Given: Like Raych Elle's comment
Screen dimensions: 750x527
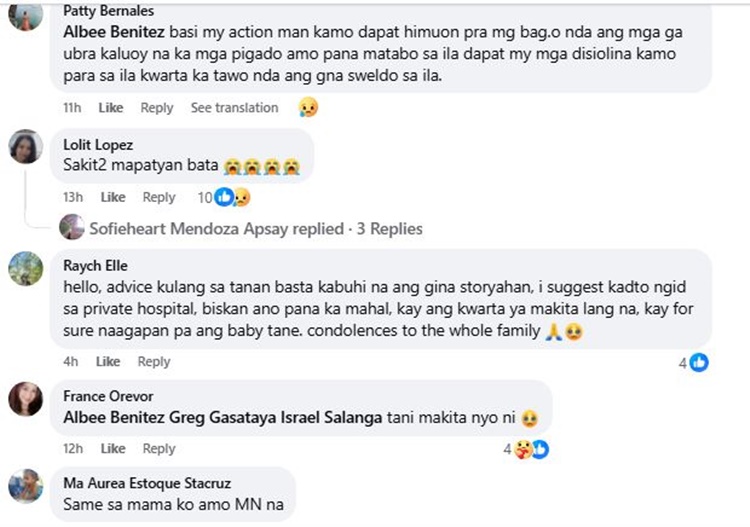Looking at the screenshot, I should pos(108,362).
